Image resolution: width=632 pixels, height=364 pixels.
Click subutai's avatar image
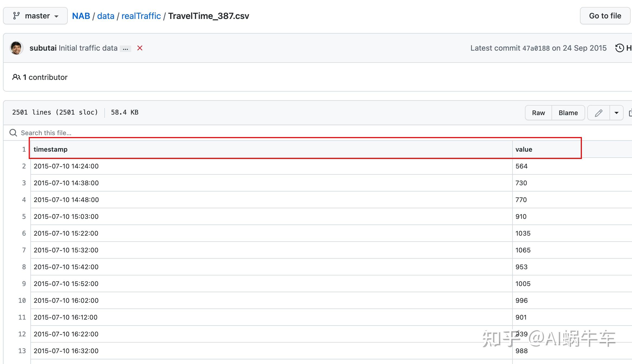tap(16, 48)
